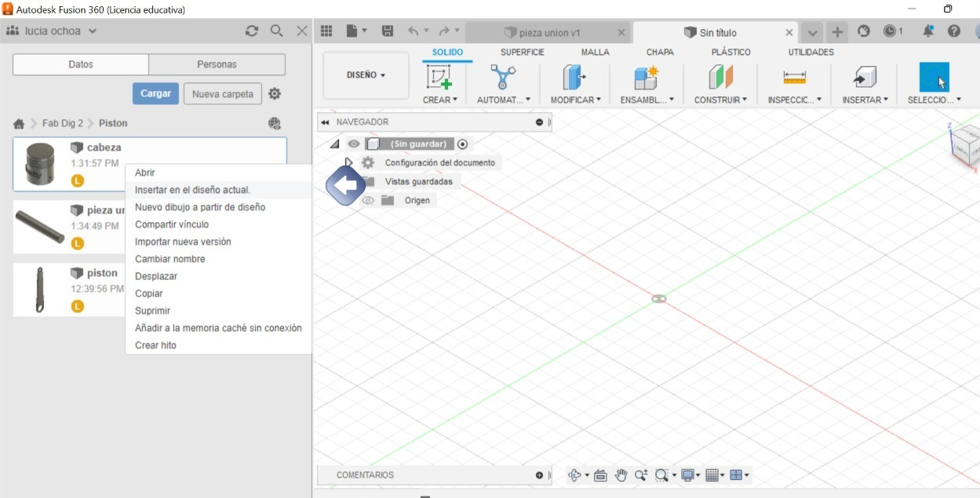
Task: Activate the Zoom tool
Action: 641,475
